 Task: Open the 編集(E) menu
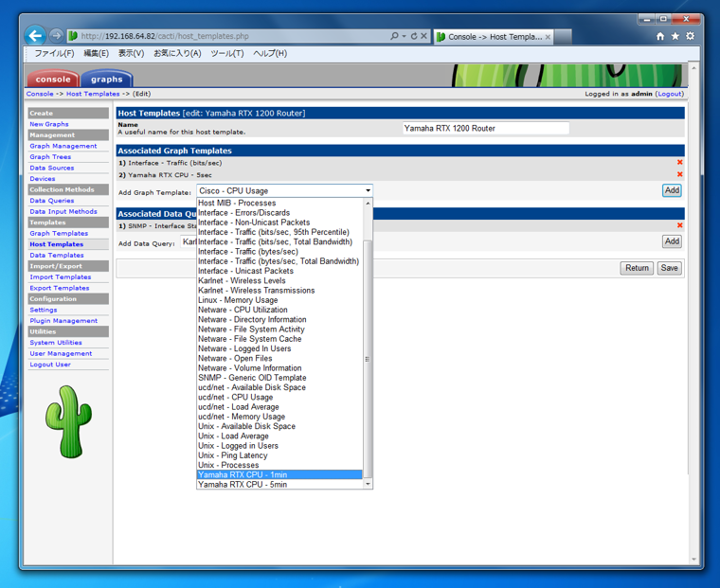click(96, 53)
